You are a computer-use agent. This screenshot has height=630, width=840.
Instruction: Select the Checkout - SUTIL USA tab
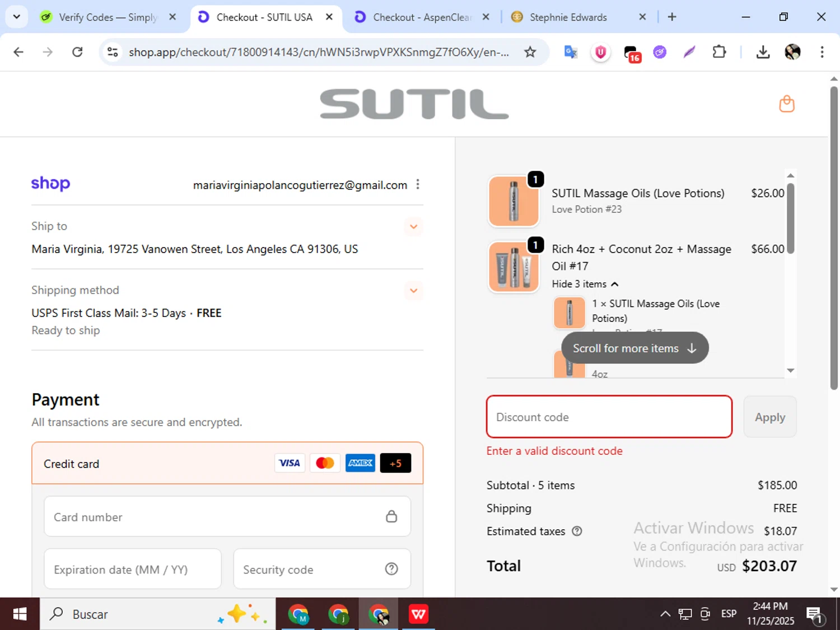tap(266, 17)
